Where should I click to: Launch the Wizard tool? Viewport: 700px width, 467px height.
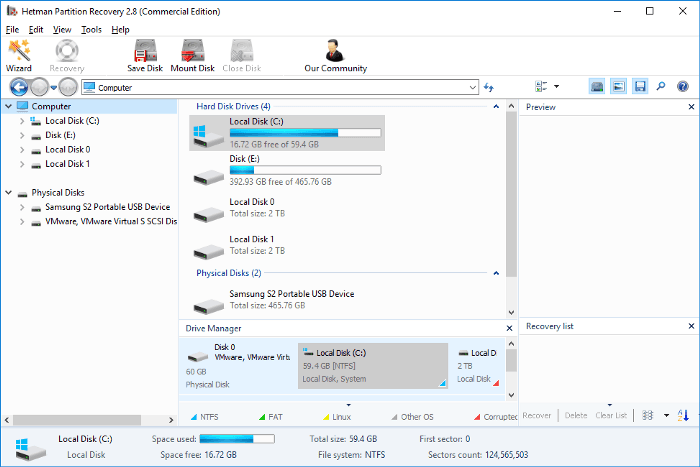[x=19, y=55]
